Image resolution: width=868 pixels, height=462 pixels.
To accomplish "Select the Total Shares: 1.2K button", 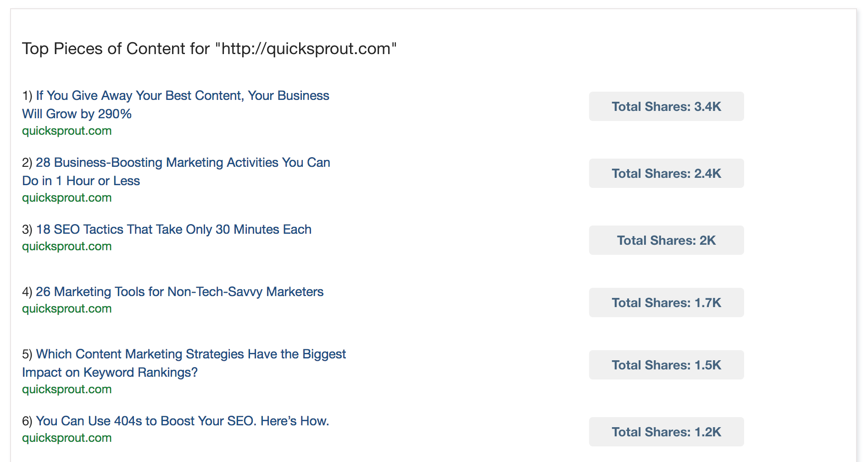I will point(666,432).
